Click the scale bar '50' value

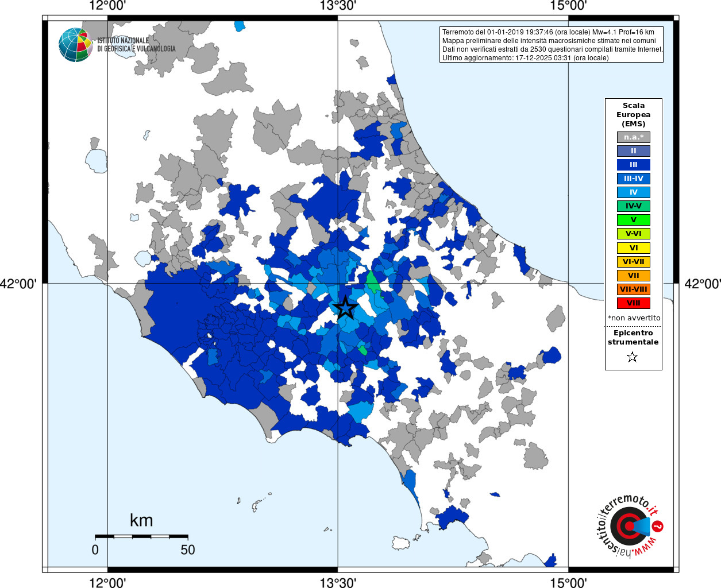point(188,550)
